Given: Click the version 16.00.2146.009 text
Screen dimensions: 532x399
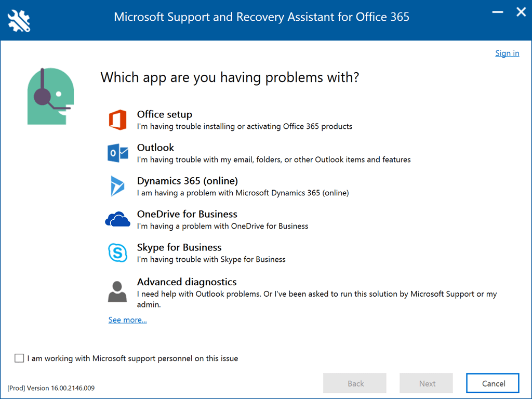Looking at the screenshot, I should point(51,388).
